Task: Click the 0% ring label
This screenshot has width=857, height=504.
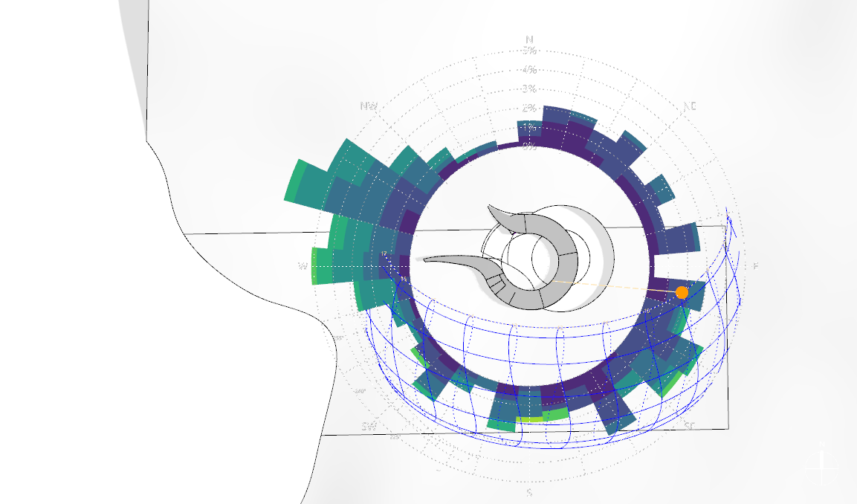Action: click(x=529, y=146)
